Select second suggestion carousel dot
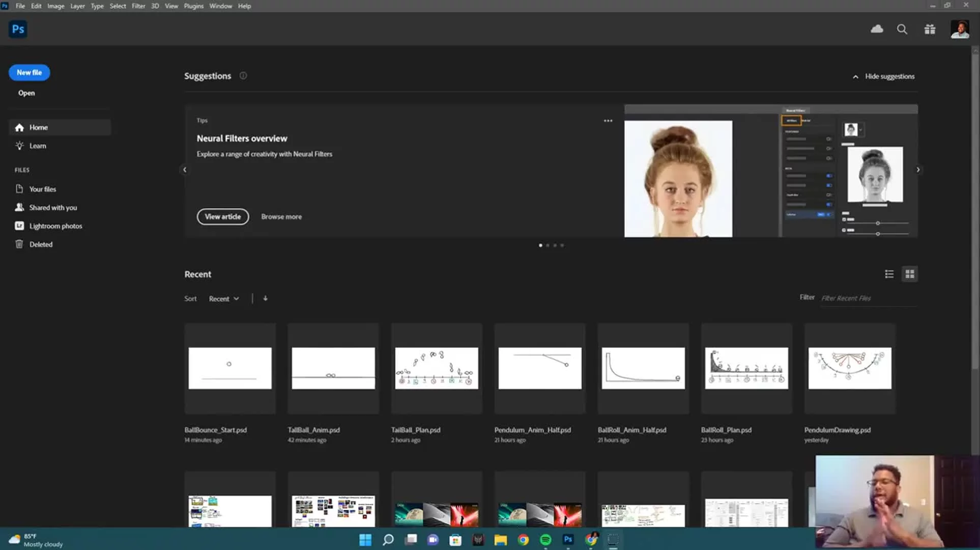The height and width of the screenshot is (550, 980). pos(547,245)
